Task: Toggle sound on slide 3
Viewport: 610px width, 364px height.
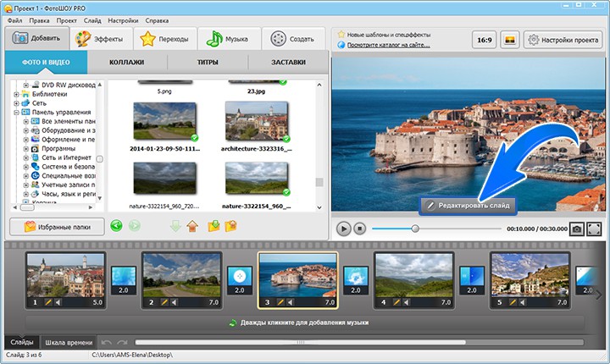Action: [x=291, y=302]
